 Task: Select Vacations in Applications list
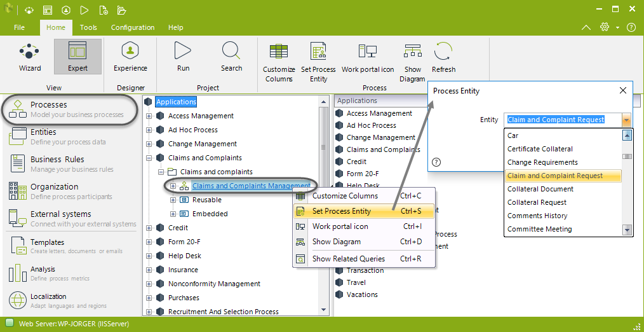pos(362,294)
